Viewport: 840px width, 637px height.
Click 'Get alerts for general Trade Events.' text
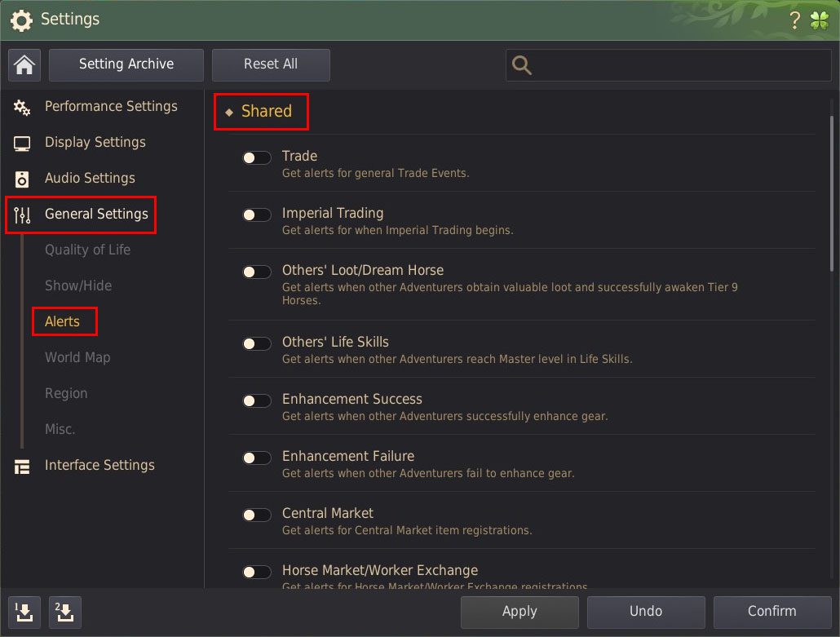(375, 174)
